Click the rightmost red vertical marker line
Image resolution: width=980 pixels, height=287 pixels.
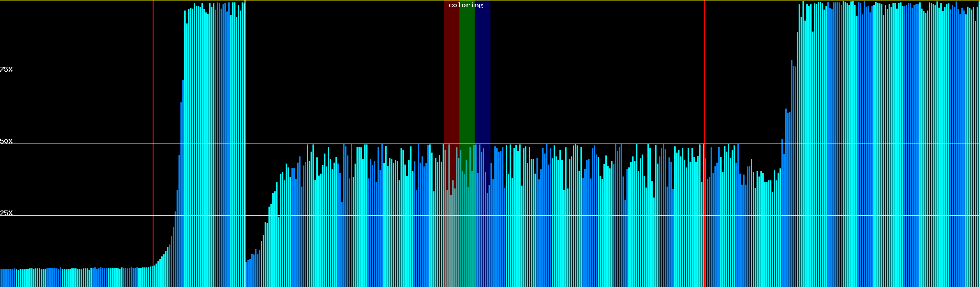(704, 96)
